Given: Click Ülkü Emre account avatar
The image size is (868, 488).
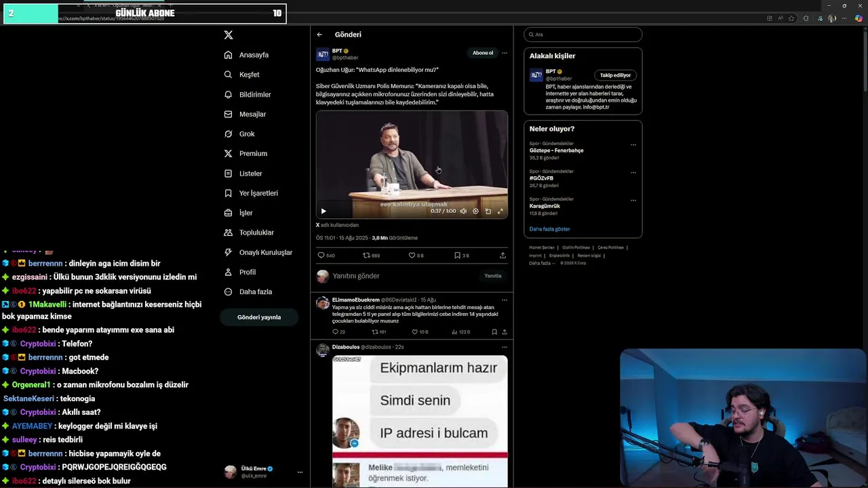Looking at the screenshot, I should point(231,472).
